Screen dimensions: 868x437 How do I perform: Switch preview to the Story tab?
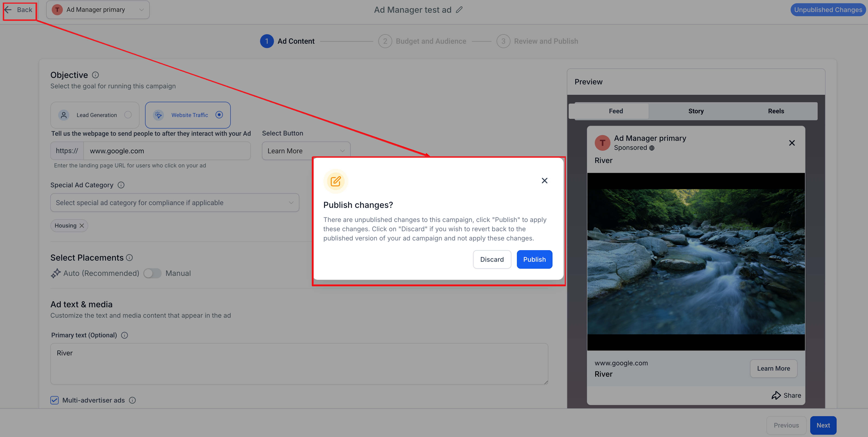[x=696, y=111]
